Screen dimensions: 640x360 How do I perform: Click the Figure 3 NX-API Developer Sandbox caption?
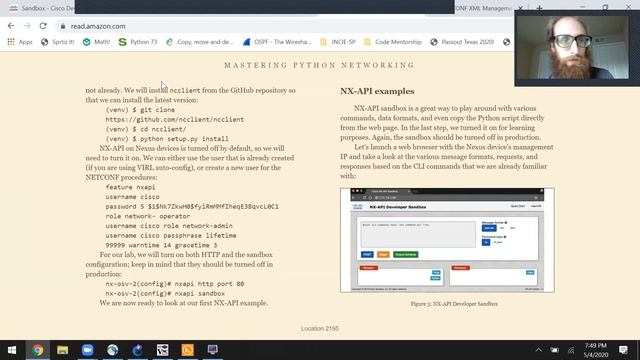tap(454, 304)
